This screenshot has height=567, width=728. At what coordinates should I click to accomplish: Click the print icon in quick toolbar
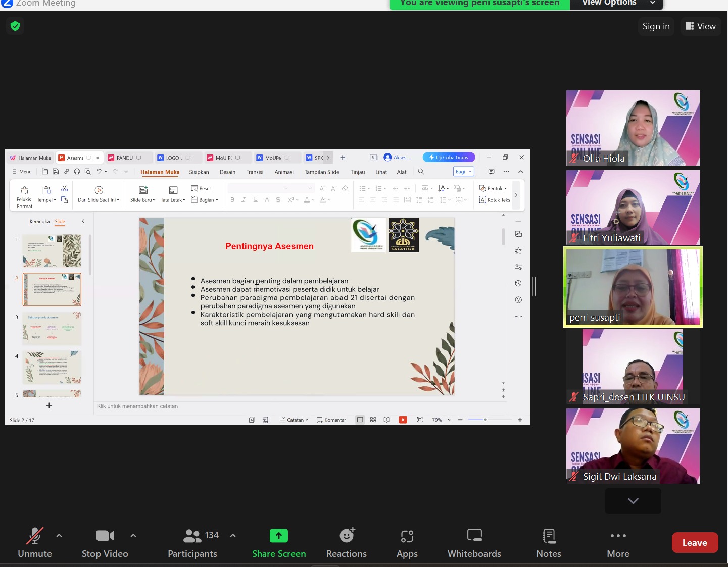pyautogui.click(x=77, y=172)
